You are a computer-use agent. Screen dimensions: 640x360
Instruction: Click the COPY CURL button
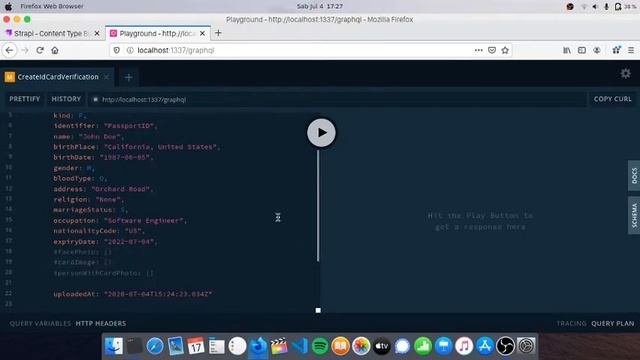pyautogui.click(x=613, y=99)
